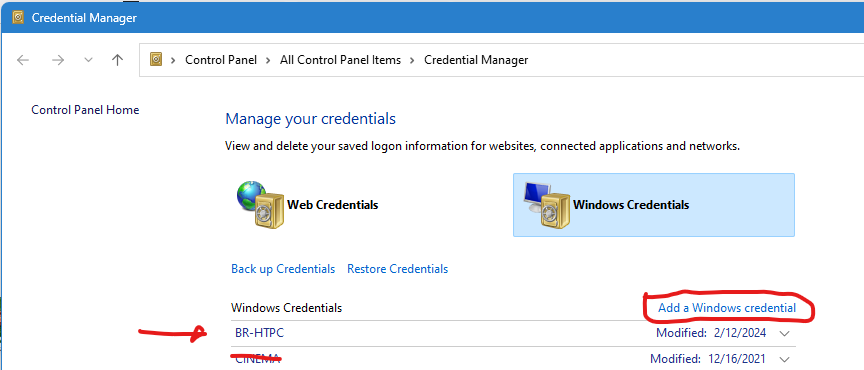Select the Windows Credentials label
The height and width of the screenshot is (370, 864).
631,205
